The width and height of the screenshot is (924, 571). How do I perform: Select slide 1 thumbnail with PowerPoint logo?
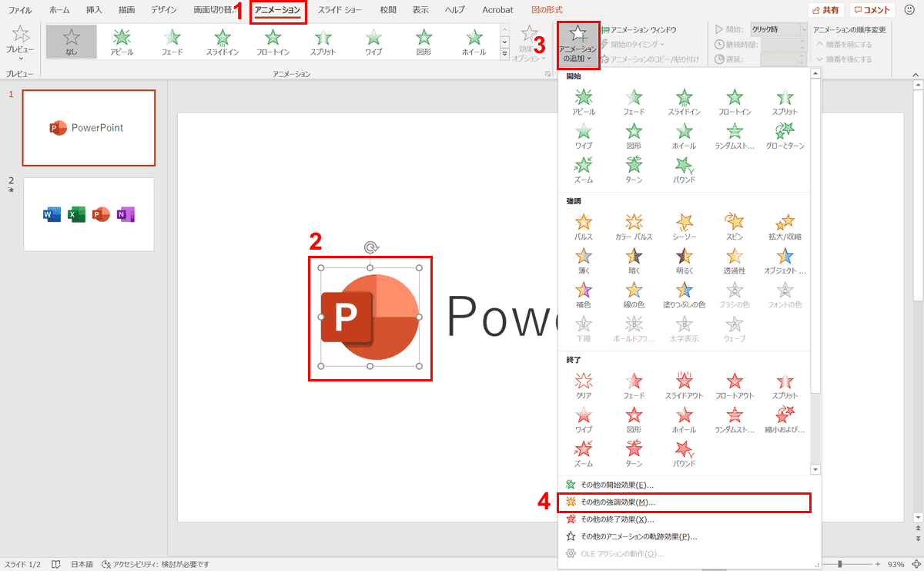click(x=89, y=128)
